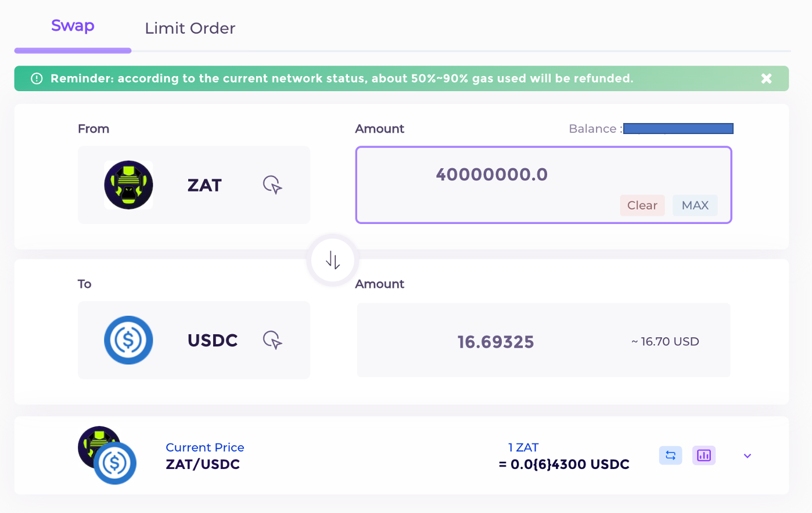Click inside the 40000000.0 amount input

(493, 174)
